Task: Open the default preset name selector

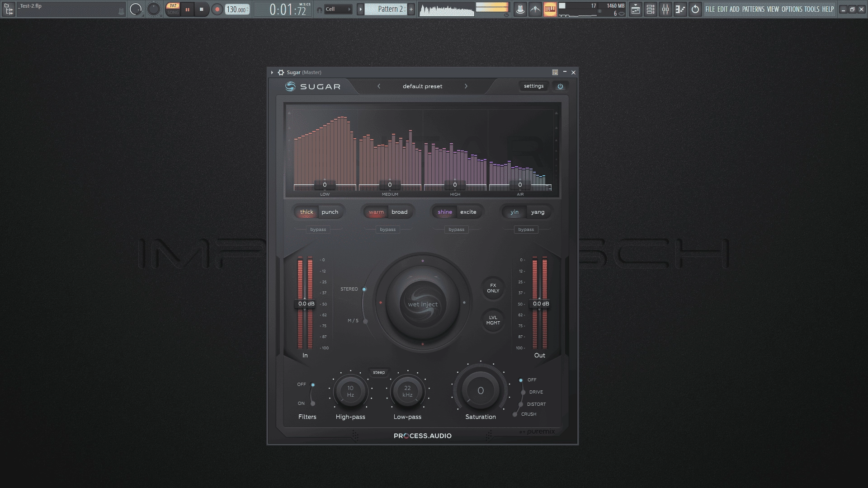Action: (x=423, y=86)
